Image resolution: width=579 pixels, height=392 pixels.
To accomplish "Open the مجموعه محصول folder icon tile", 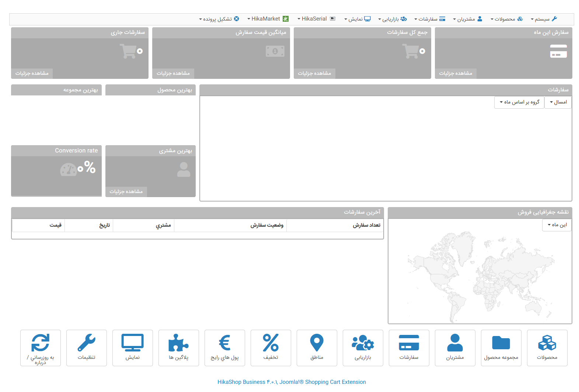I will [501, 347].
